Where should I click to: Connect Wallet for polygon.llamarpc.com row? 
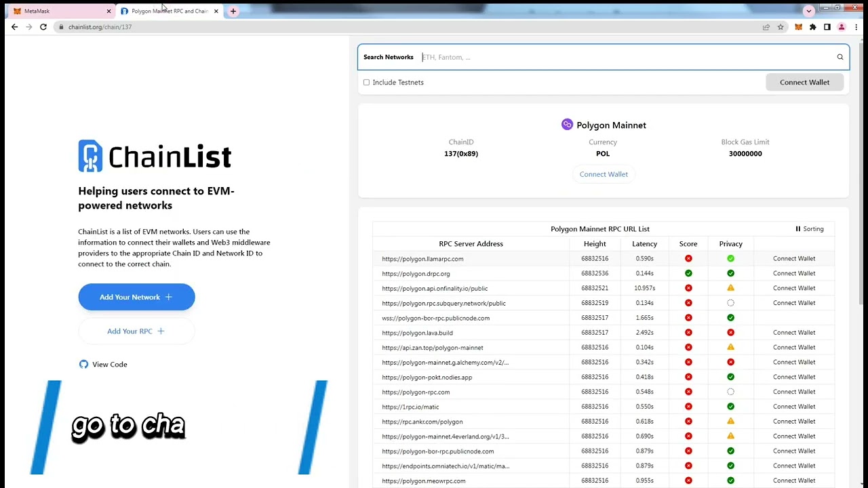[794, 258]
